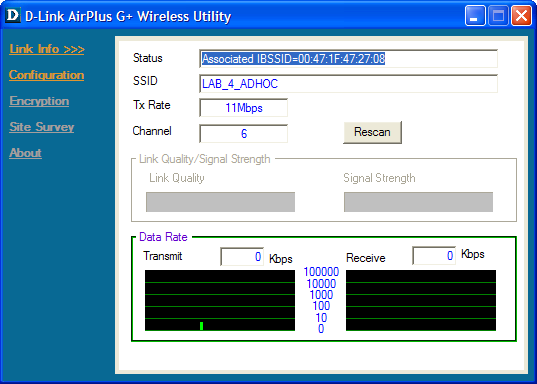Click the 1000 scale label
This screenshot has width=537, height=384.
(x=321, y=295)
